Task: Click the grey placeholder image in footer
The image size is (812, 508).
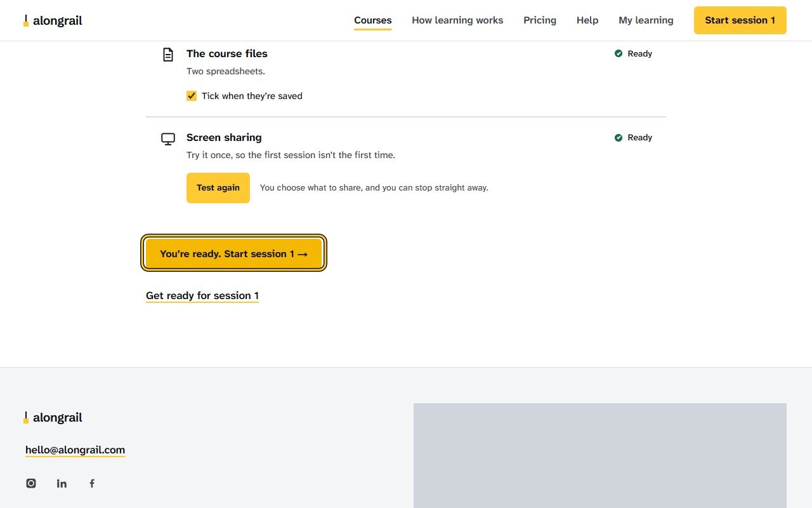Action: (x=600, y=455)
